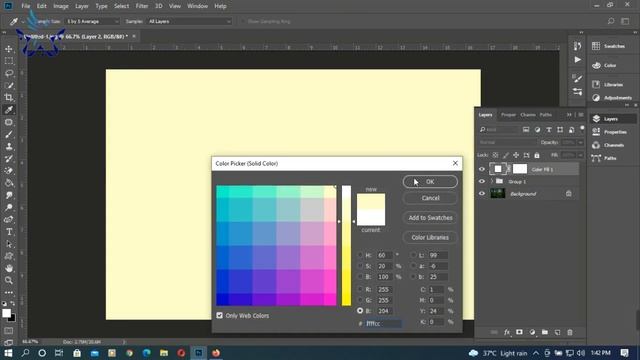Open Microsoft Edge from the taskbar

point(147,353)
